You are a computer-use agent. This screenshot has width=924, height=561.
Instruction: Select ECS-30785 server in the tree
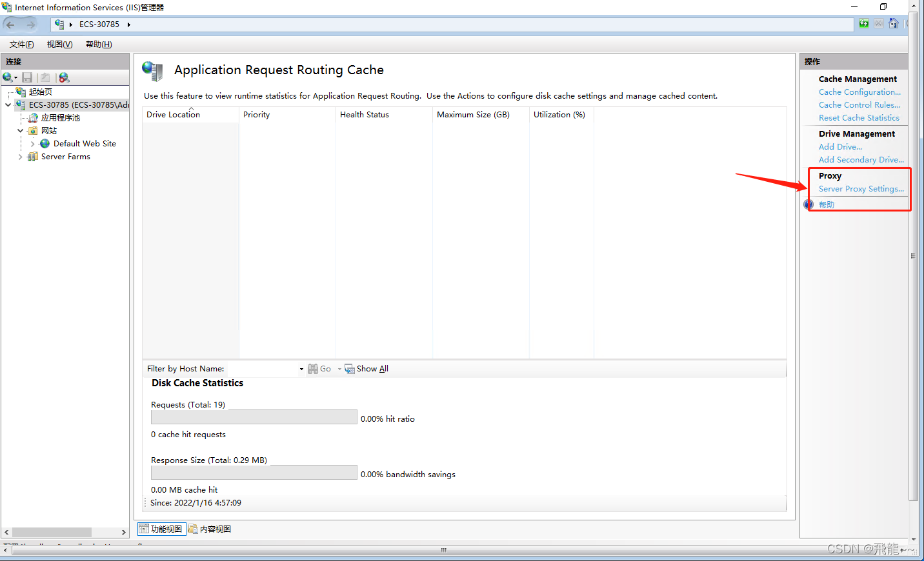(79, 104)
